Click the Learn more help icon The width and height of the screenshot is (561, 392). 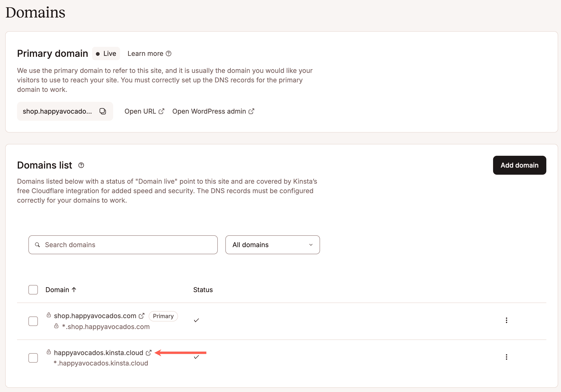(x=169, y=53)
